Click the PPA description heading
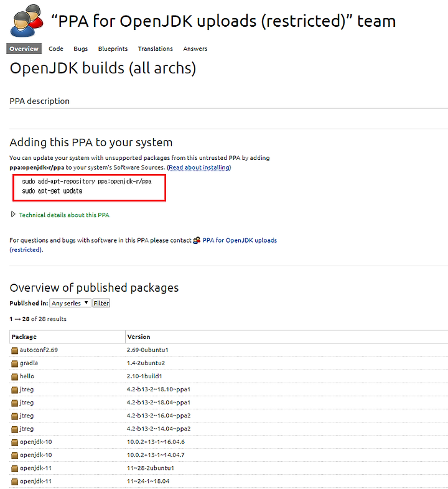Screen dimensions: 448x489 pyautogui.click(x=40, y=101)
